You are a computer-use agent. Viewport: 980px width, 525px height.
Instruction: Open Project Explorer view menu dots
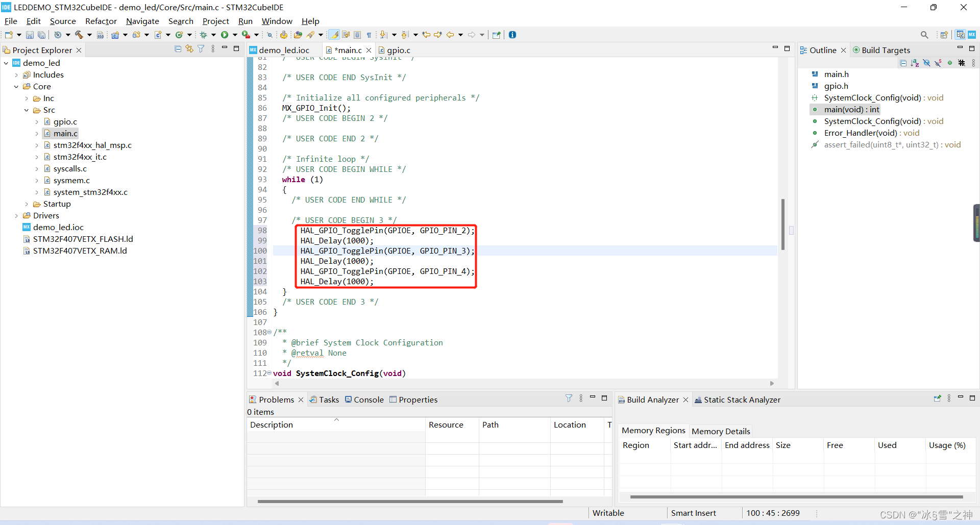[x=213, y=49]
